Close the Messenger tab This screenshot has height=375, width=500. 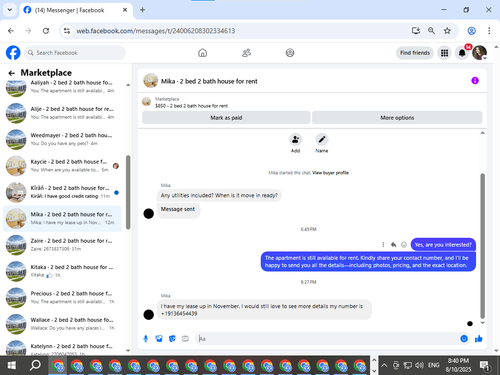coord(125,10)
